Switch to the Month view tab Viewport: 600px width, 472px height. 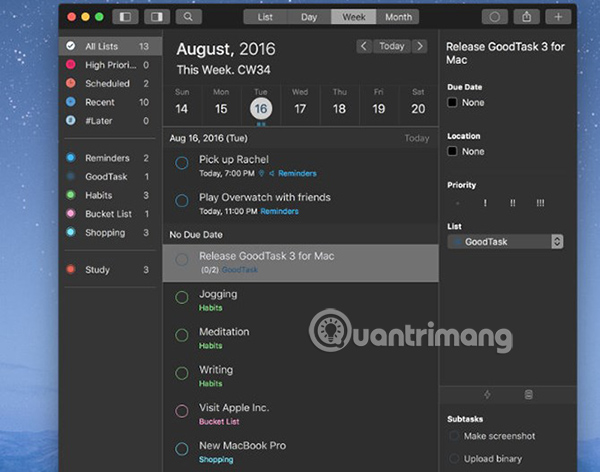pyautogui.click(x=398, y=17)
